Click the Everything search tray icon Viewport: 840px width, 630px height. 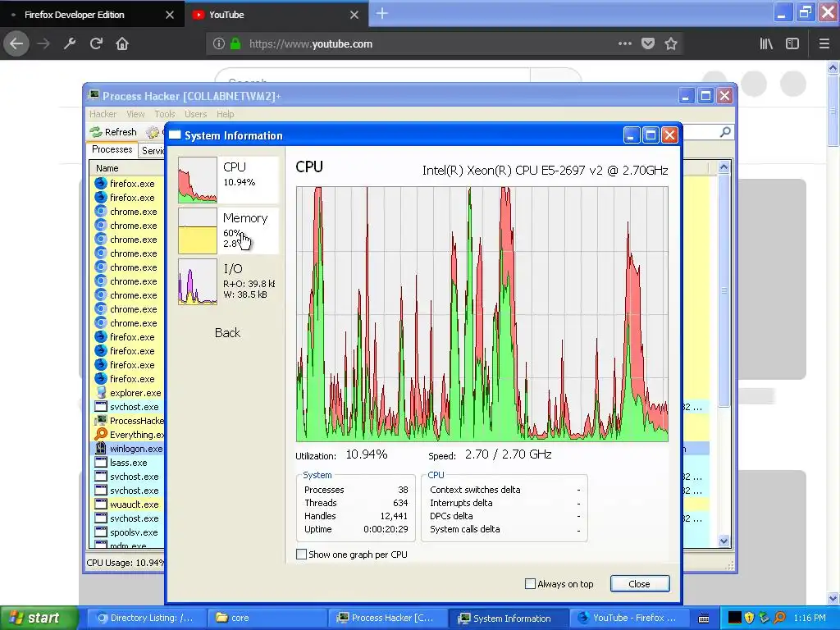[x=779, y=618]
